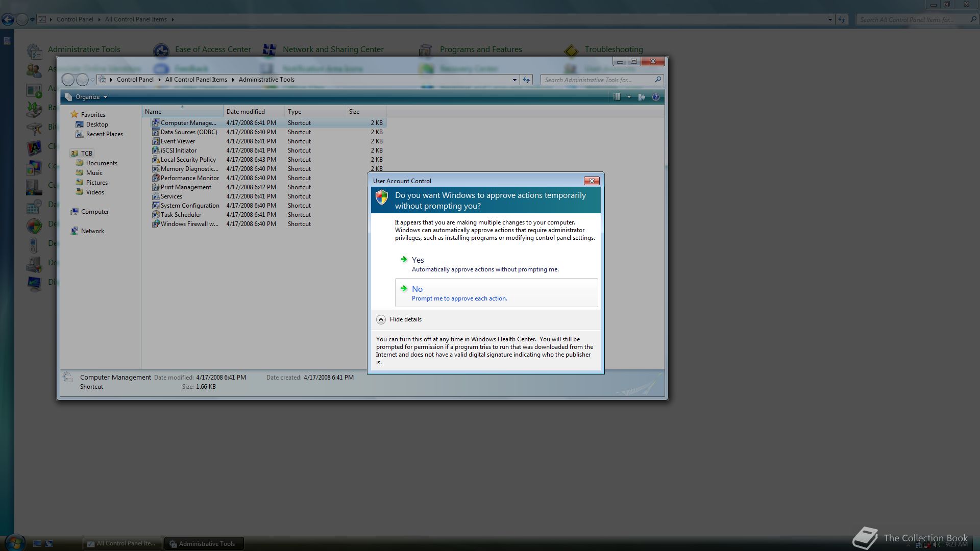980x551 pixels.
Task: Select Favorites in the navigation pane
Action: (88, 115)
